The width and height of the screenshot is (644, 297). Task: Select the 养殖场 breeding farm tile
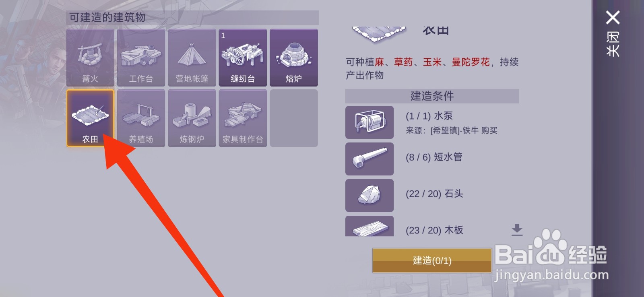click(141, 118)
